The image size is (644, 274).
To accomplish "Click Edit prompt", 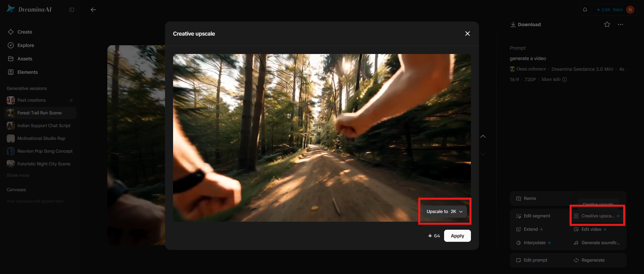I will click(532, 260).
